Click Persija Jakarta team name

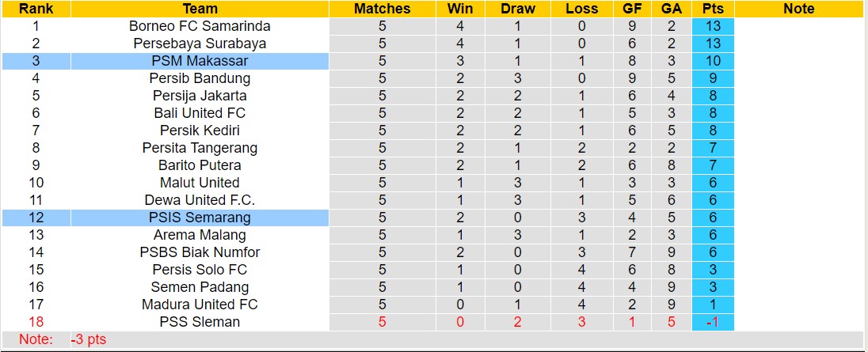pos(200,96)
